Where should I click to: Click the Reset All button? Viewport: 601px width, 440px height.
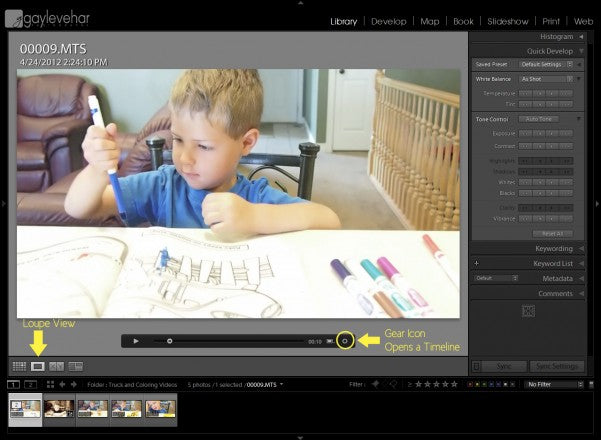552,233
